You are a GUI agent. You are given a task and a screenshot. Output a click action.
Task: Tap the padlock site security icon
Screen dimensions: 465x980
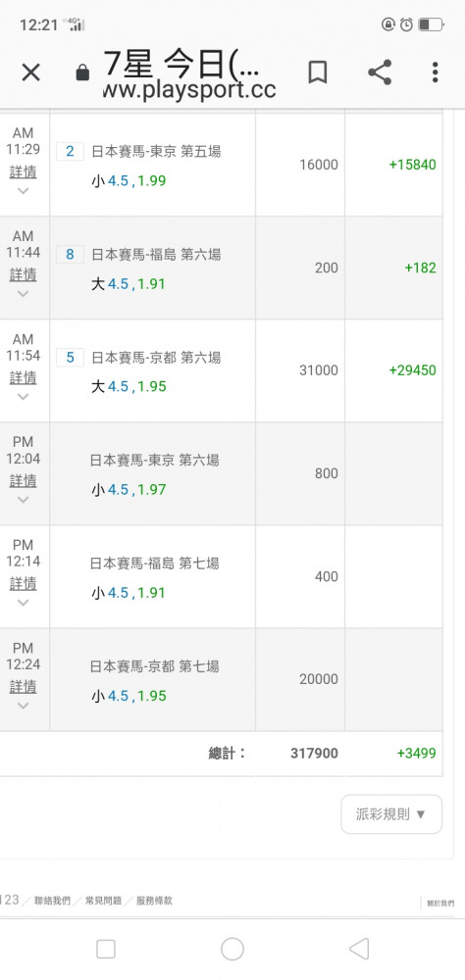pos(82,73)
